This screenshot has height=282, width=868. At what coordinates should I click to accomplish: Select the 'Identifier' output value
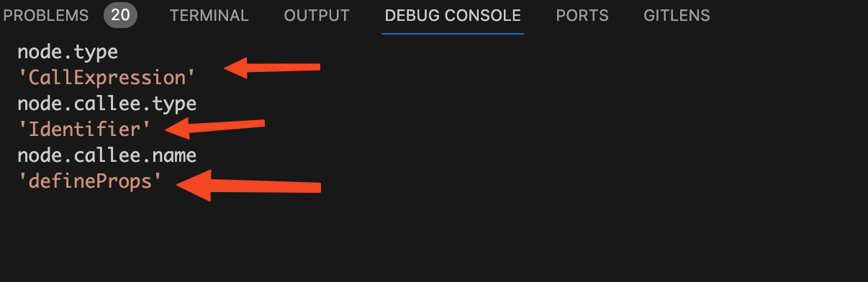coord(84,129)
